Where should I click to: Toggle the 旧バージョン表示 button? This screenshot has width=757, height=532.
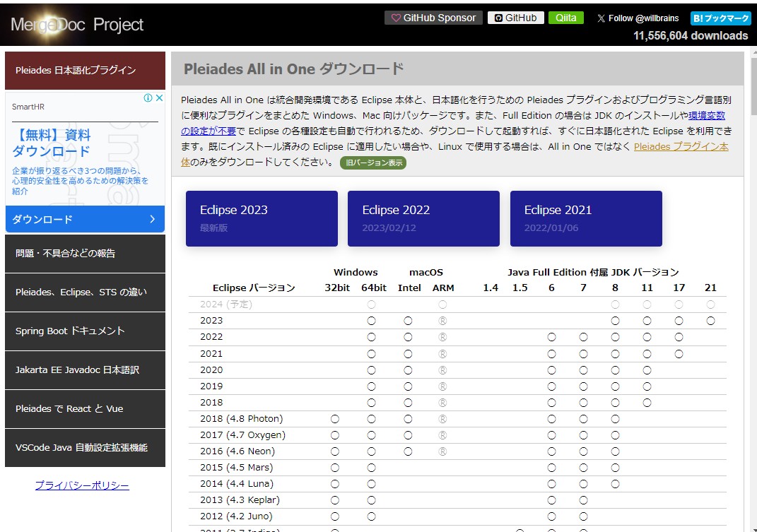(x=373, y=162)
